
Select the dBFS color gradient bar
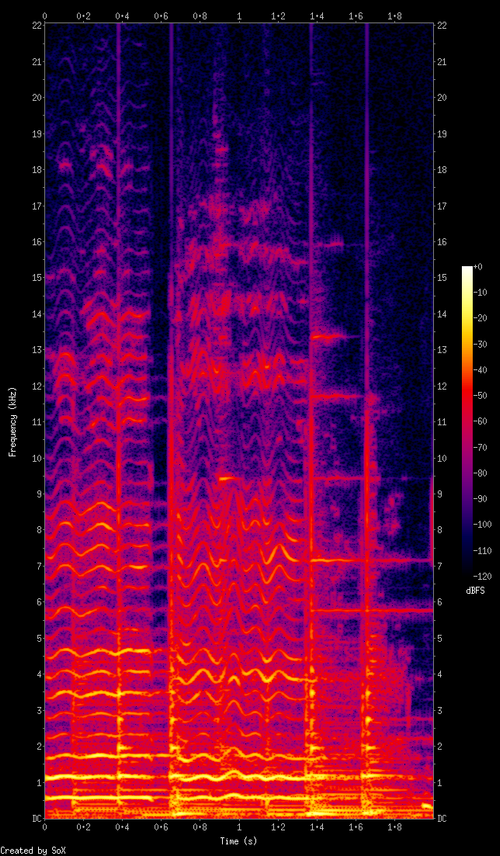[x=467, y=421]
